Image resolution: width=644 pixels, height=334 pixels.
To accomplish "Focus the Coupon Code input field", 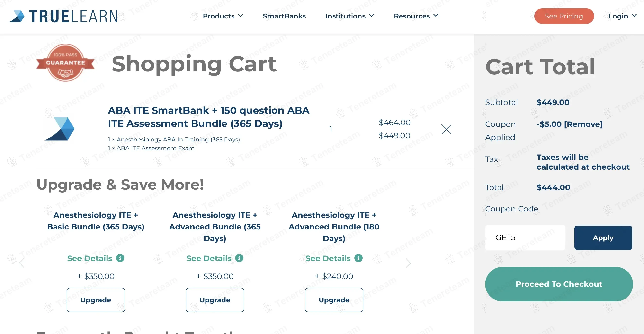I will [525, 237].
